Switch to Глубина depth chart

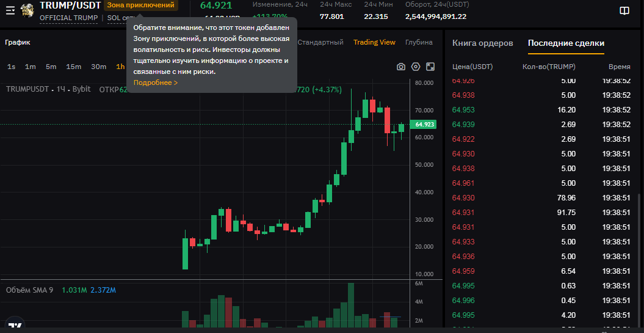tap(419, 42)
